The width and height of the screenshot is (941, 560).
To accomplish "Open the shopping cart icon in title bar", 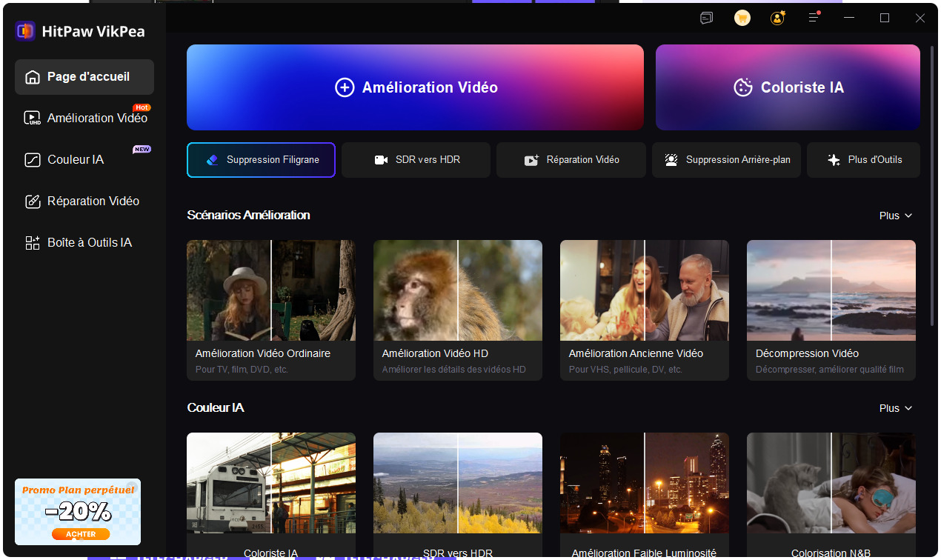I will (742, 18).
